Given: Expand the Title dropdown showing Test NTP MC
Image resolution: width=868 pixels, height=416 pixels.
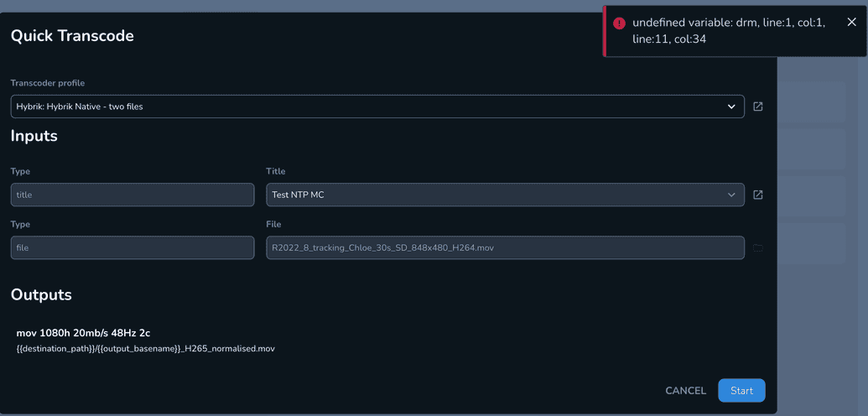Looking at the screenshot, I should (505, 195).
